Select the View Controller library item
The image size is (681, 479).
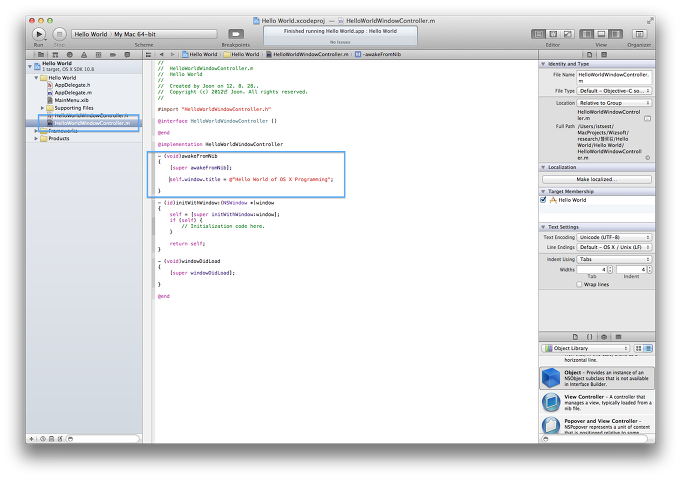point(597,402)
